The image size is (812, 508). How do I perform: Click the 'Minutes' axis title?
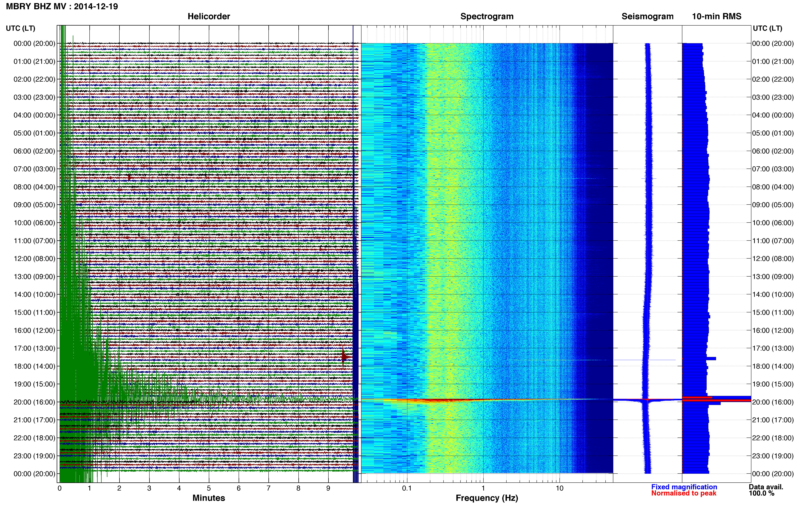coord(209,498)
